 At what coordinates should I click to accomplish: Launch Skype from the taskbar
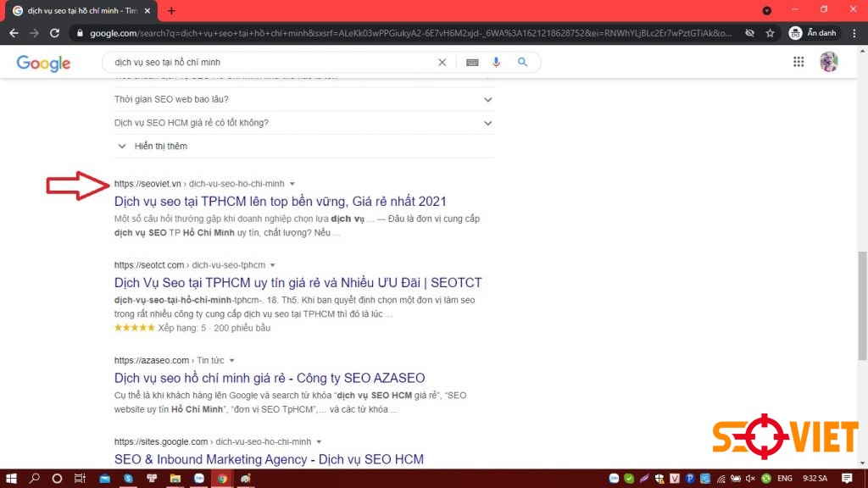[x=128, y=479]
